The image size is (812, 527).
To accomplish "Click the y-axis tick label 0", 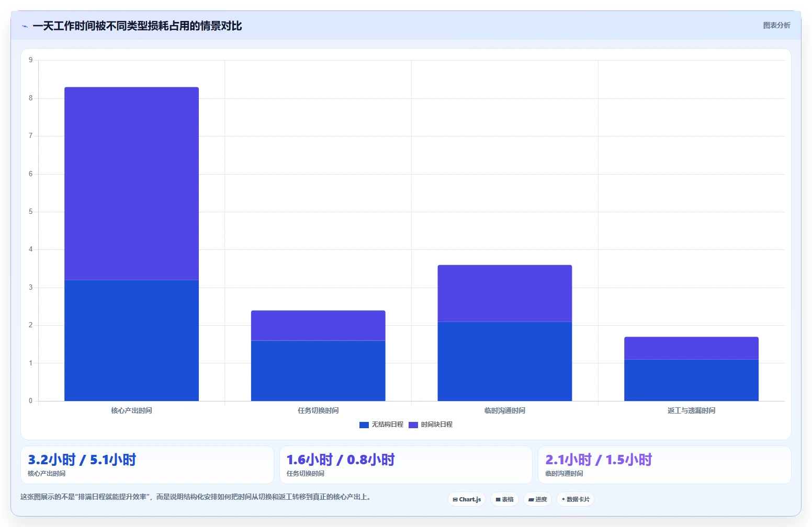I will point(30,401).
